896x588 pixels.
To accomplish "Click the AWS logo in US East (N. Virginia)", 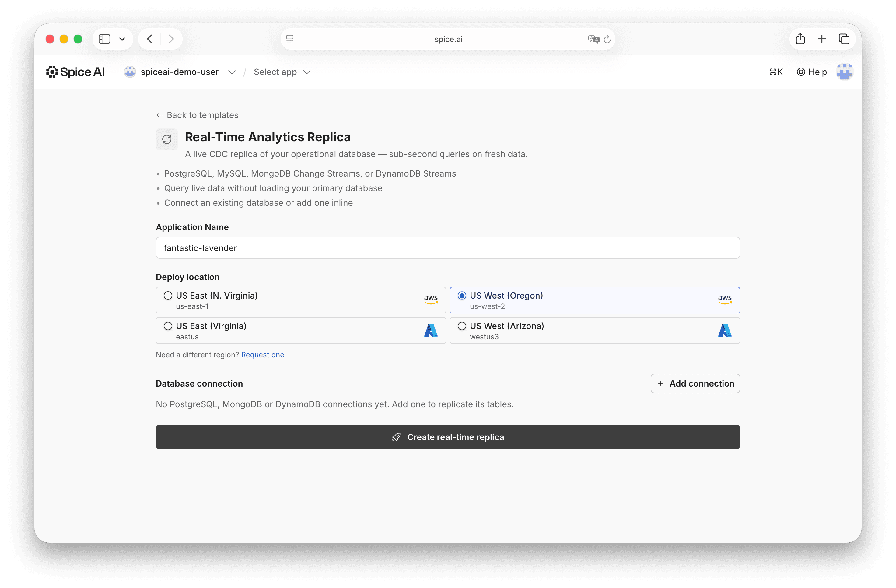I will (431, 299).
